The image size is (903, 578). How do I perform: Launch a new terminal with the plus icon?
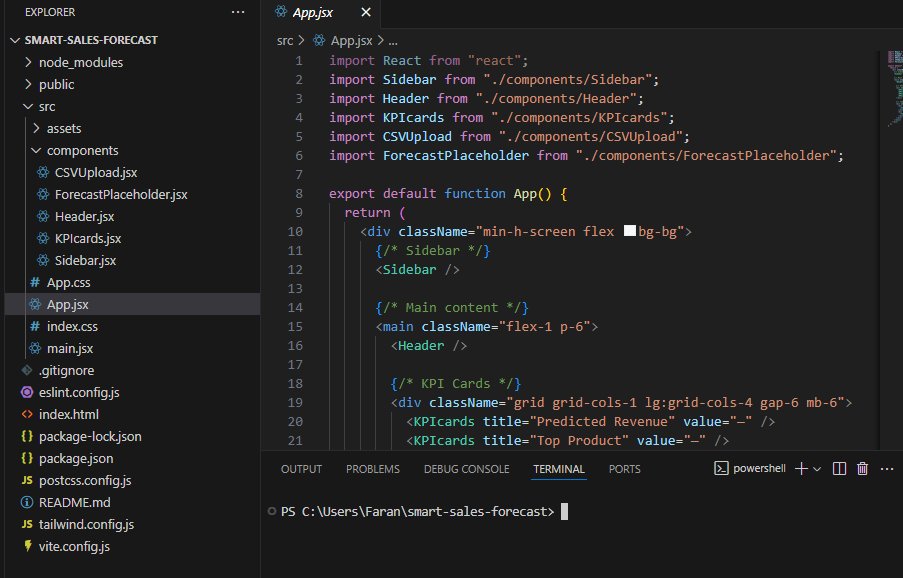(800, 467)
